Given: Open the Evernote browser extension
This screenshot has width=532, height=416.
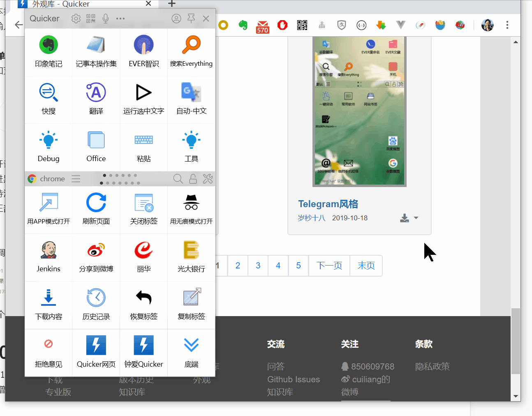Looking at the screenshot, I should coord(243,25).
